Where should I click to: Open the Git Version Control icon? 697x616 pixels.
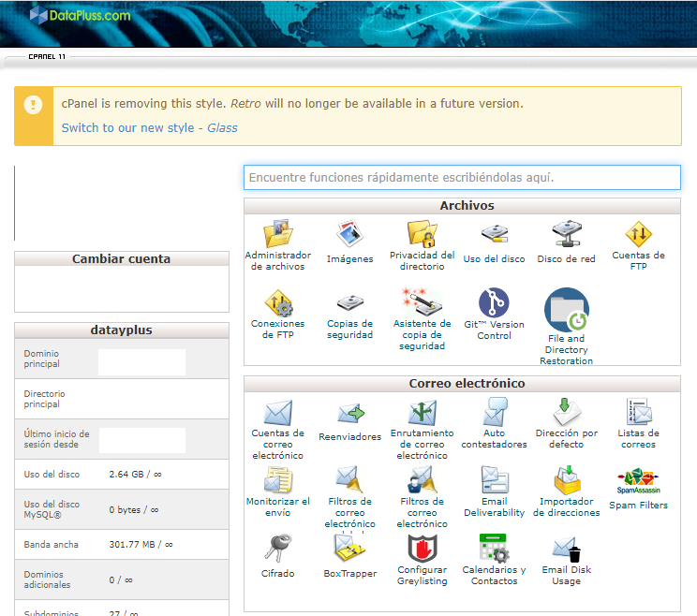(494, 303)
